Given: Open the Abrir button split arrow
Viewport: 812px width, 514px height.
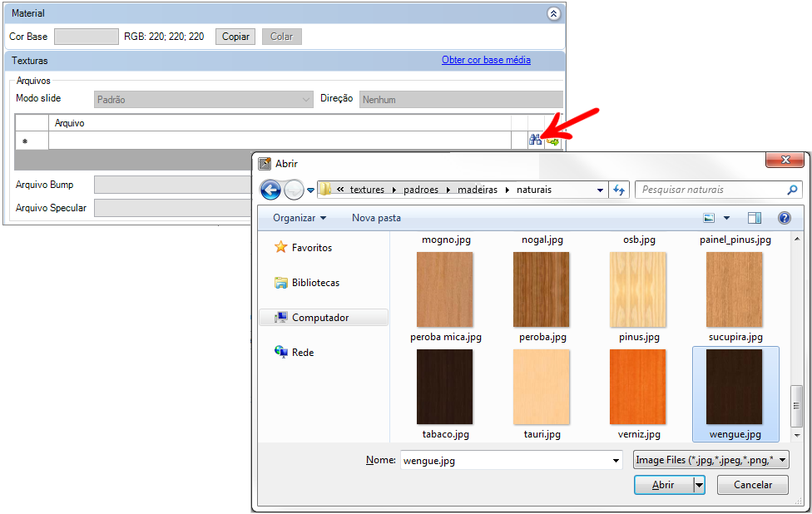Looking at the screenshot, I should [x=699, y=485].
